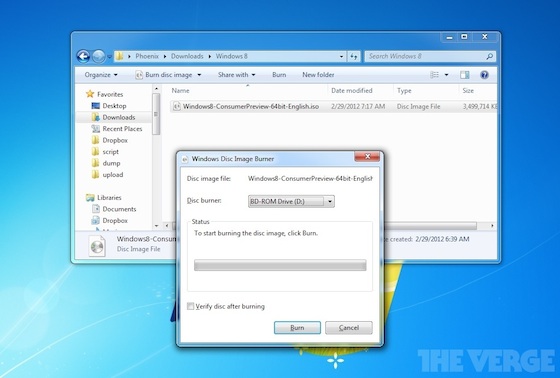Viewport: 560px width, 378px height.
Task: Expand the Organize menu
Action: pyautogui.click(x=101, y=75)
